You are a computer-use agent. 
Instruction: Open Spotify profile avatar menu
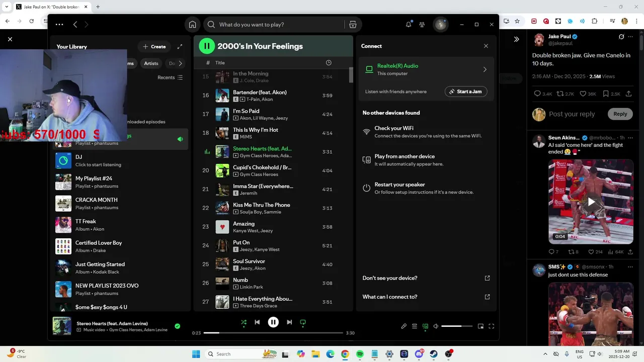pyautogui.click(x=441, y=24)
